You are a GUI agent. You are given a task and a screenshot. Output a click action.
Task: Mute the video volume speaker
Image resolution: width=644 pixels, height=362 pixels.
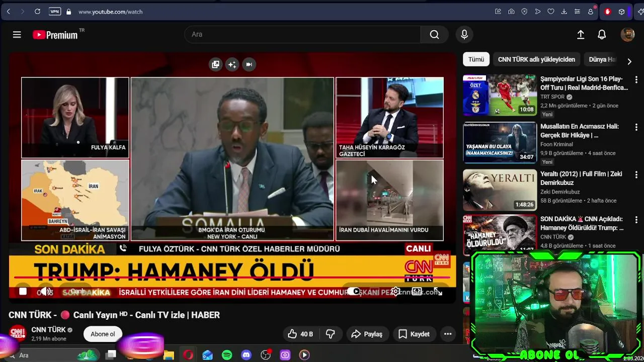pyautogui.click(x=46, y=291)
